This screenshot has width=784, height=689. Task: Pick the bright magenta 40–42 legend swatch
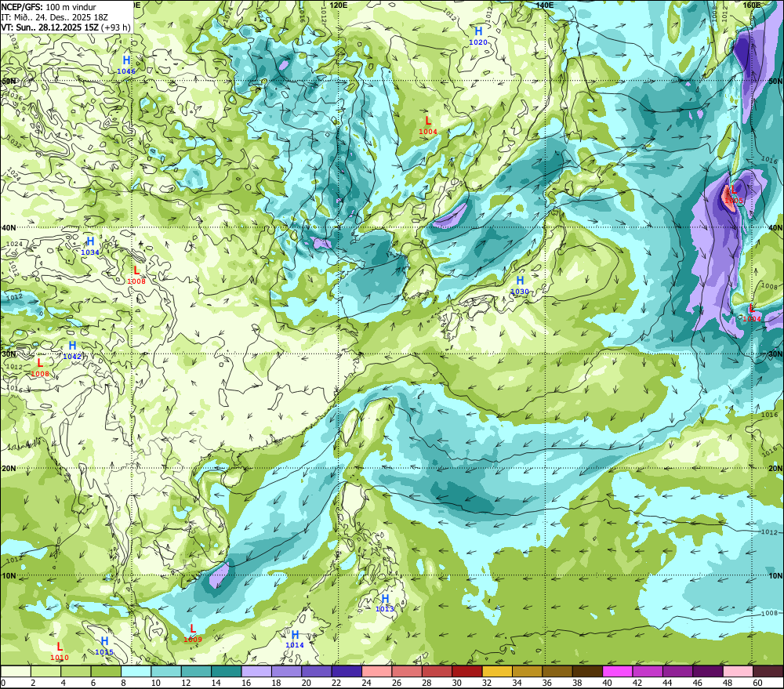click(x=618, y=671)
